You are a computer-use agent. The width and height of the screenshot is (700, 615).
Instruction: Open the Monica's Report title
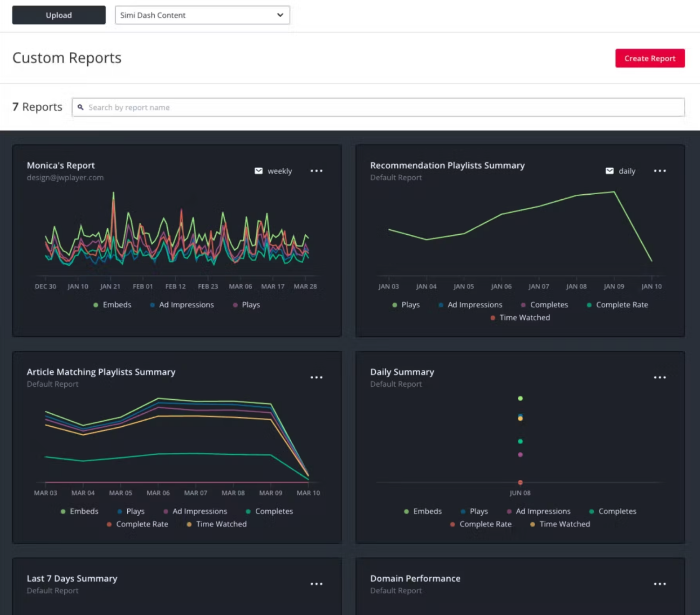pyautogui.click(x=61, y=165)
